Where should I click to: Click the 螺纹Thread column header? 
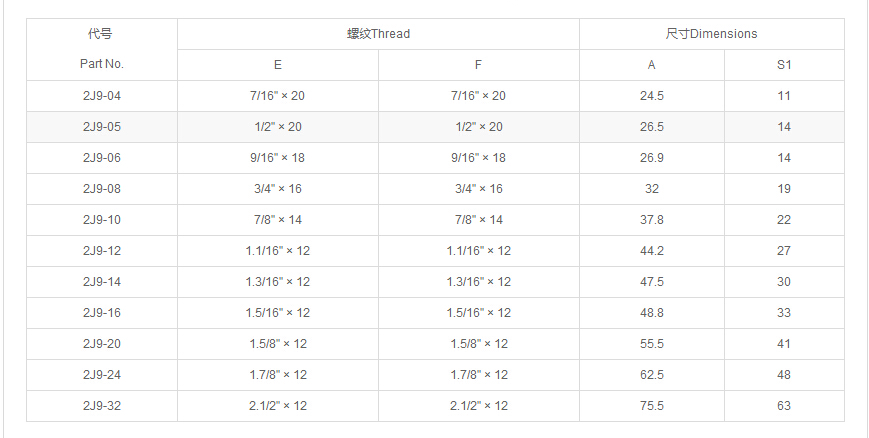[x=378, y=34]
